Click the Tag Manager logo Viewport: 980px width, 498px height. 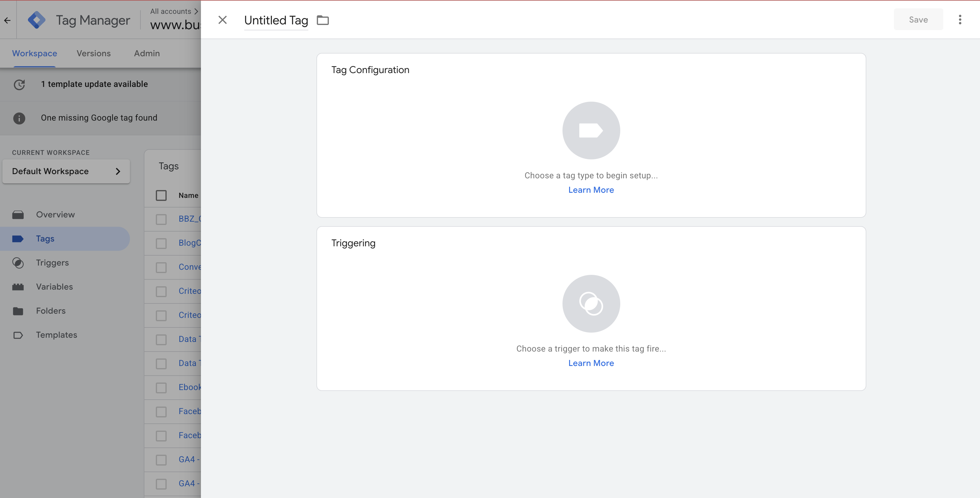(36, 20)
